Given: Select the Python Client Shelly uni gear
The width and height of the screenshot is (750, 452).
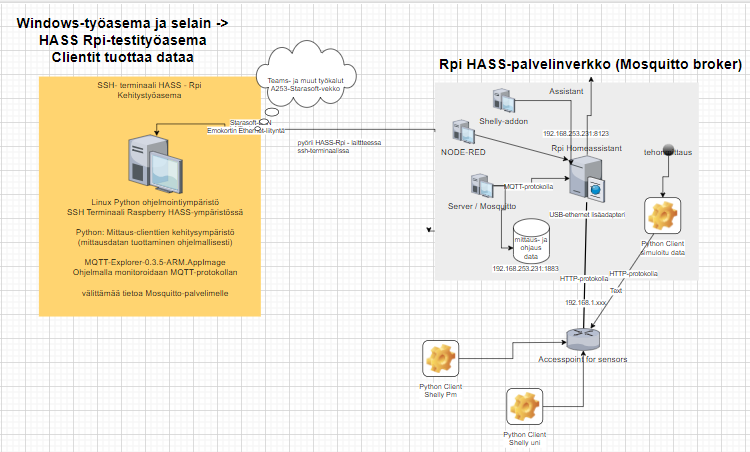Looking at the screenshot, I should 525,407.
